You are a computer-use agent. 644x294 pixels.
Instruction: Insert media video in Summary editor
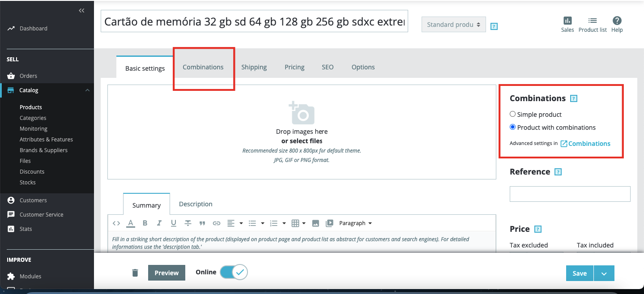(x=330, y=223)
